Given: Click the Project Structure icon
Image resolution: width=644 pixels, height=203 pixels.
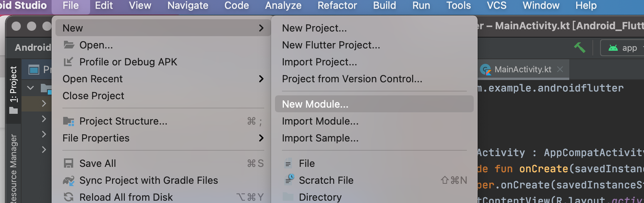Looking at the screenshot, I should coord(69,121).
